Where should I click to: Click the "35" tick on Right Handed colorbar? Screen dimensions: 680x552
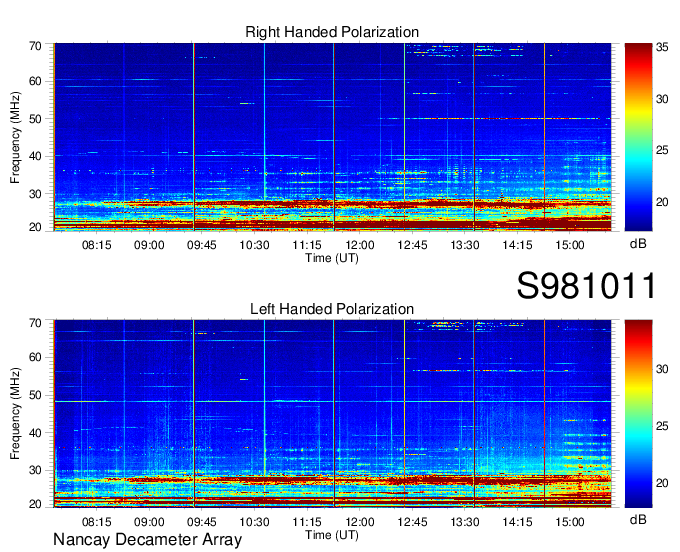click(662, 47)
